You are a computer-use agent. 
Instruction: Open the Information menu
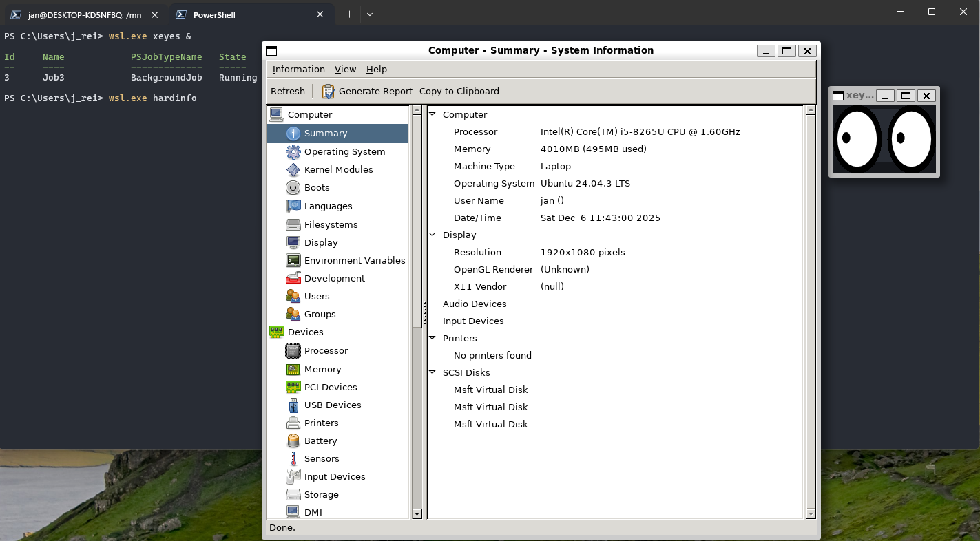(298, 69)
